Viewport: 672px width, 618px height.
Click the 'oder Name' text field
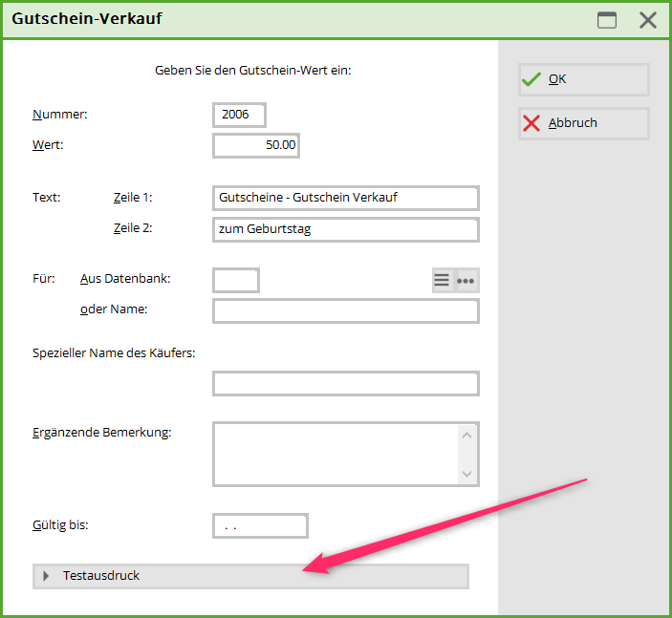(345, 311)
